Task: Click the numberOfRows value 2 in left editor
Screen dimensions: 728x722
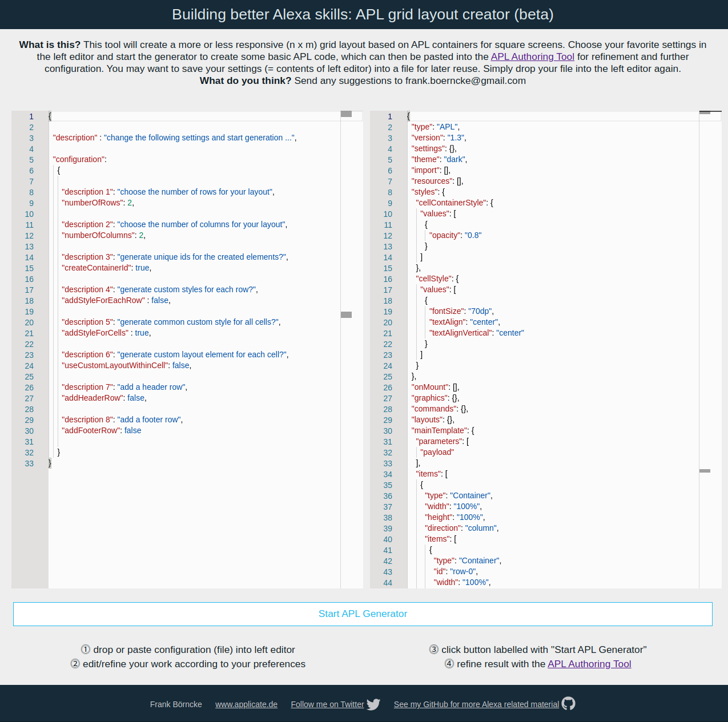Action: coord(130,203)
